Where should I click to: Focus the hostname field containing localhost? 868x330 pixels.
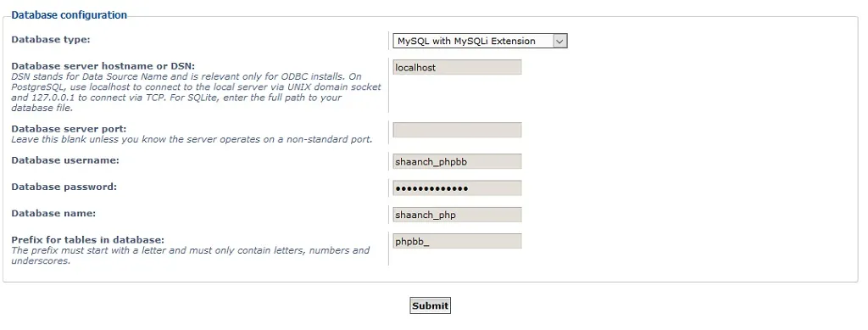[x=457, y=68]
